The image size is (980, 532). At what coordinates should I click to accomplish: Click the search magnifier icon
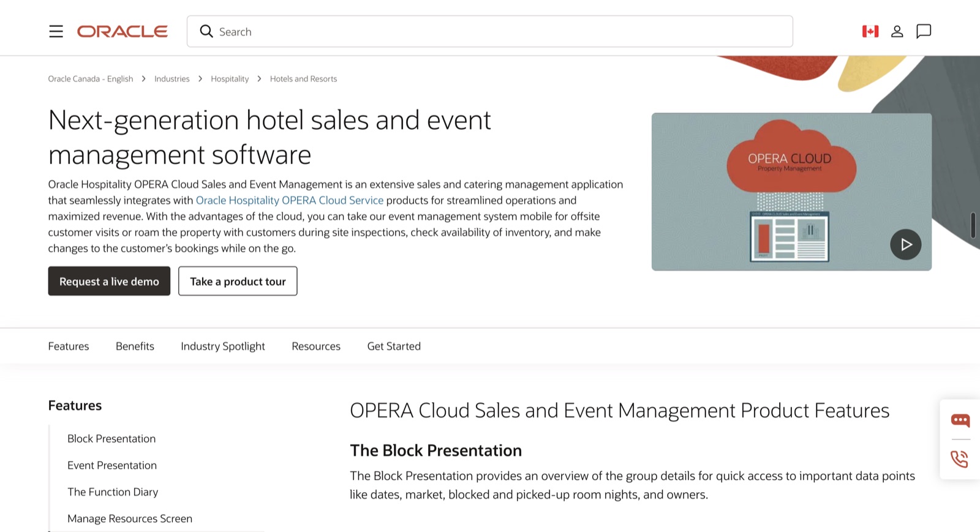[x=206, y=31]
